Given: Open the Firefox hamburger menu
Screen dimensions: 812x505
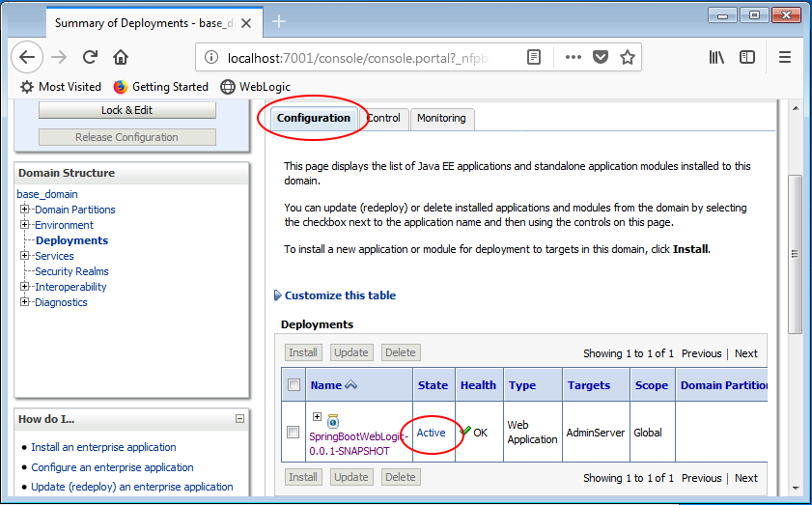Looking at the screenshot, I should pyautogui.click(x=785, y=57).
